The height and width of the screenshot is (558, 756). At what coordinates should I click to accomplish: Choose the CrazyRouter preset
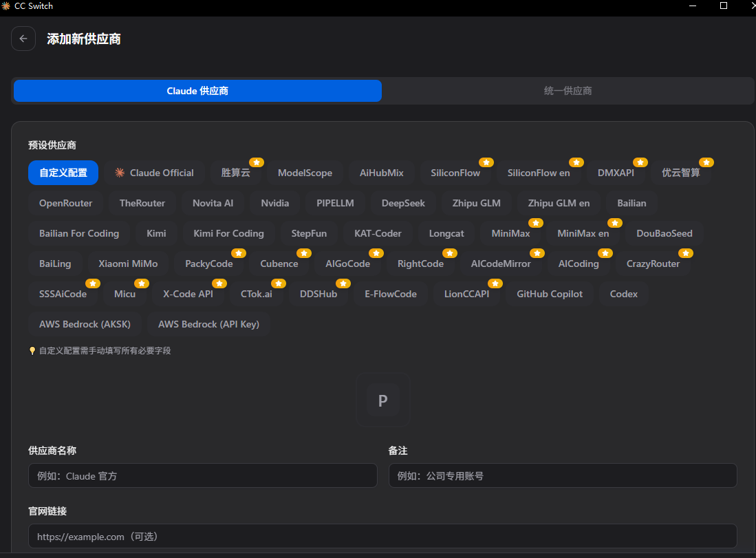coord(653,264)
